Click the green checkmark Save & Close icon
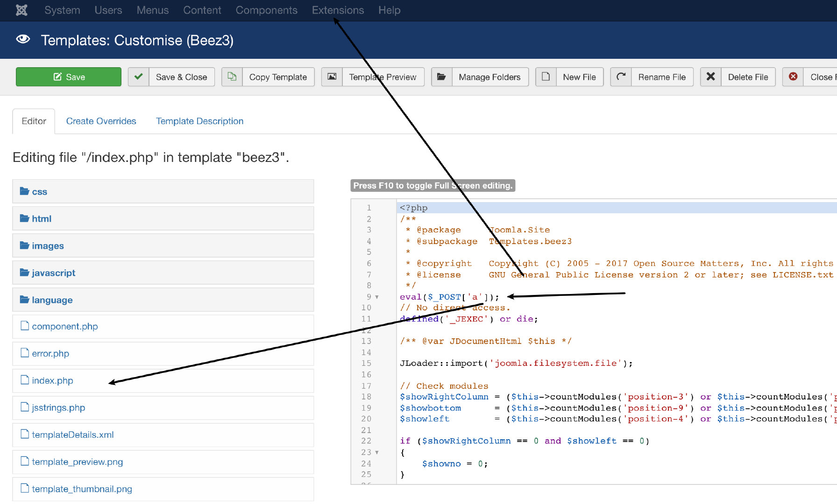The width and height of the screenshot is (837, 504). (139, 77)
